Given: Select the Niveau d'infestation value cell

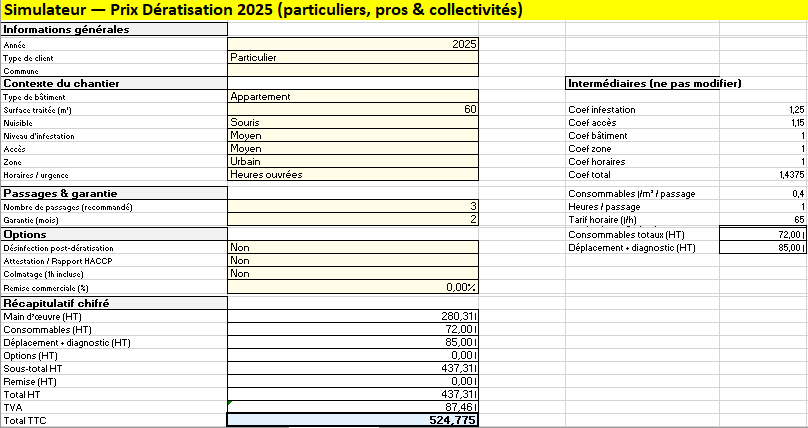Looking at the screenshot, I should [x=354, y=135].
